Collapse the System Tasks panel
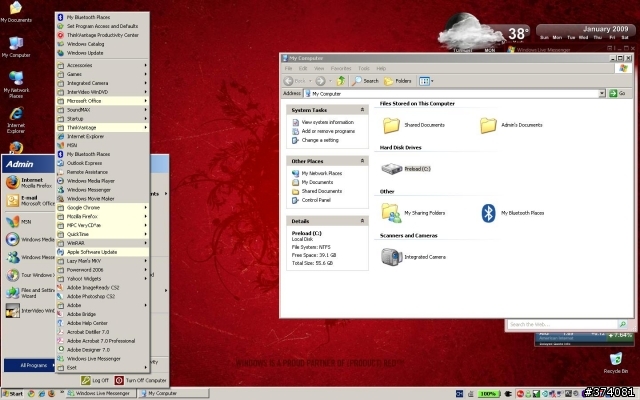The width and height of the screenshot is (640, 400). (362, 110)
